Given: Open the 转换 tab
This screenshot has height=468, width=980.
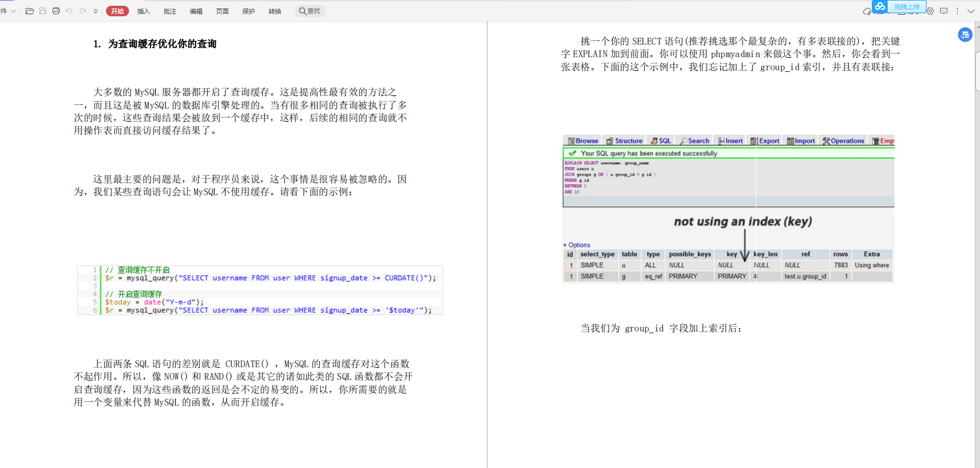Looking at the screenshot, I should tap(275, 11).
